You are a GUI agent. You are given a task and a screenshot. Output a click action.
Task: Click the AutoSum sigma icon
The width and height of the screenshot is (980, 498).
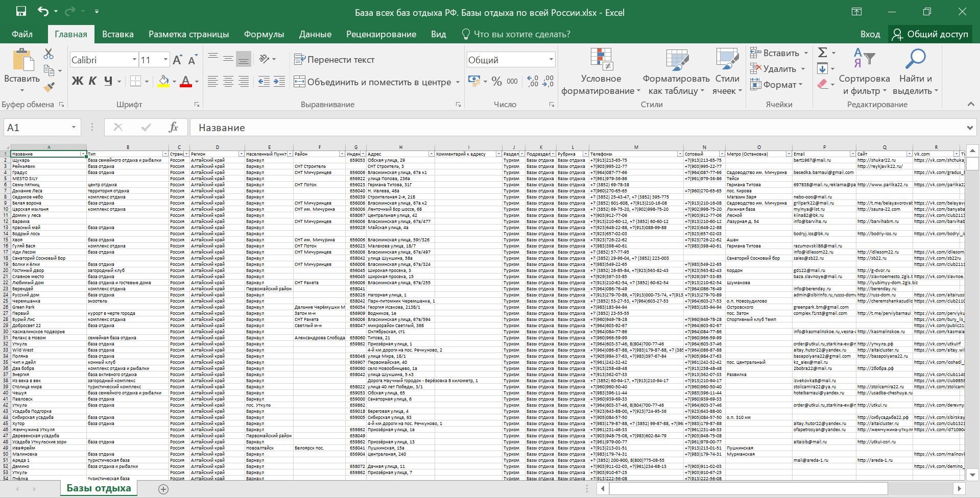point(822,53)
